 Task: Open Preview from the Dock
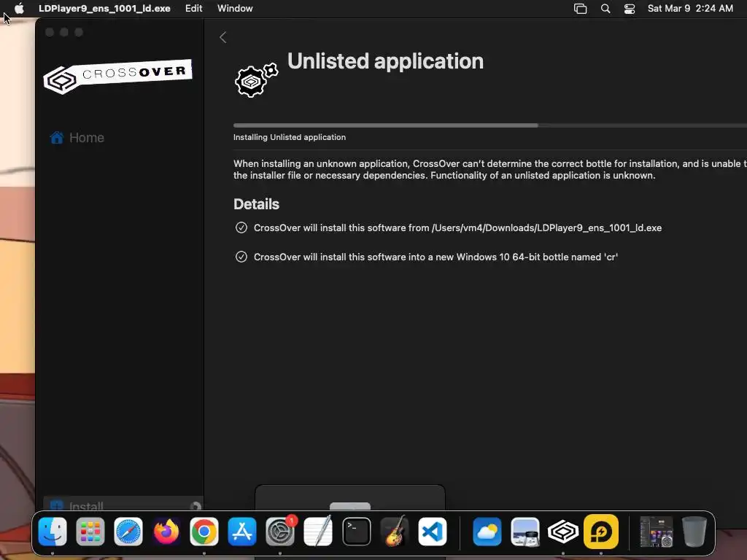[525, 532]
